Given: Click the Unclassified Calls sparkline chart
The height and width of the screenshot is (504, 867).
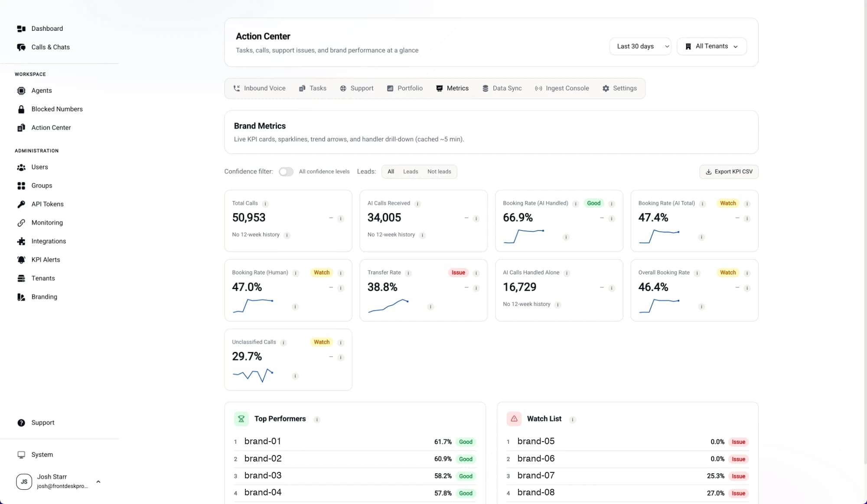Looking at the screenshot, I should (253, 375).
